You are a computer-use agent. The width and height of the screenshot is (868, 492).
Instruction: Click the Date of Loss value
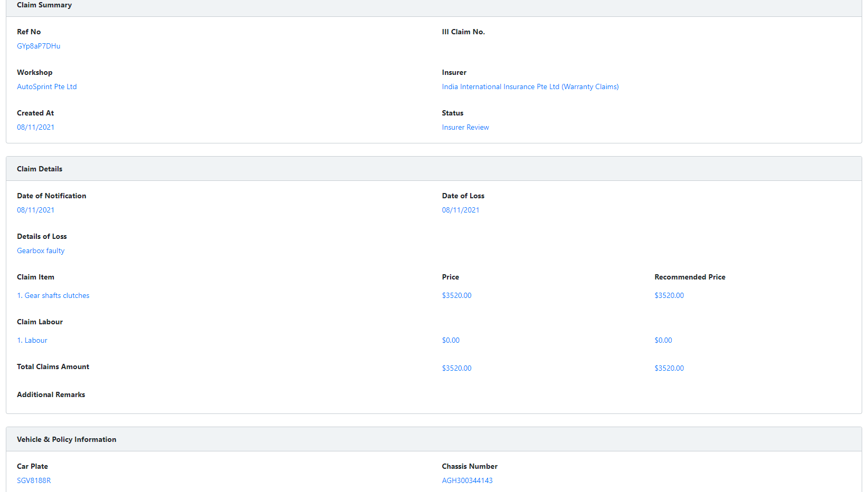pos(460,210)
